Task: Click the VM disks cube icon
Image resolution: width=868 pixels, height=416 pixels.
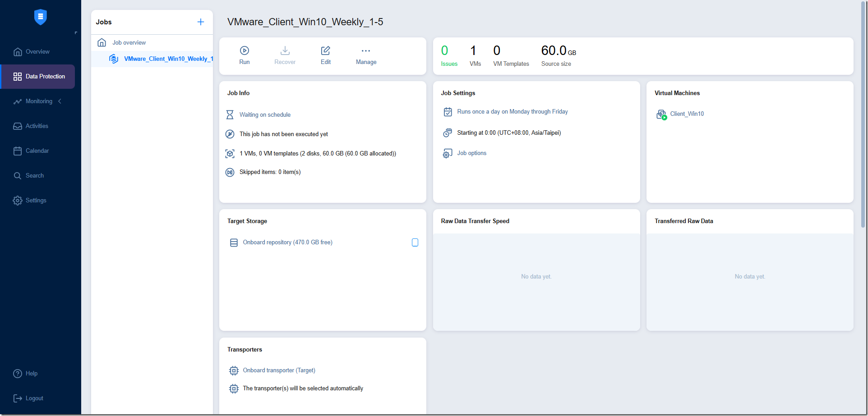Action: pyautogui.click(x=230, y=154)
